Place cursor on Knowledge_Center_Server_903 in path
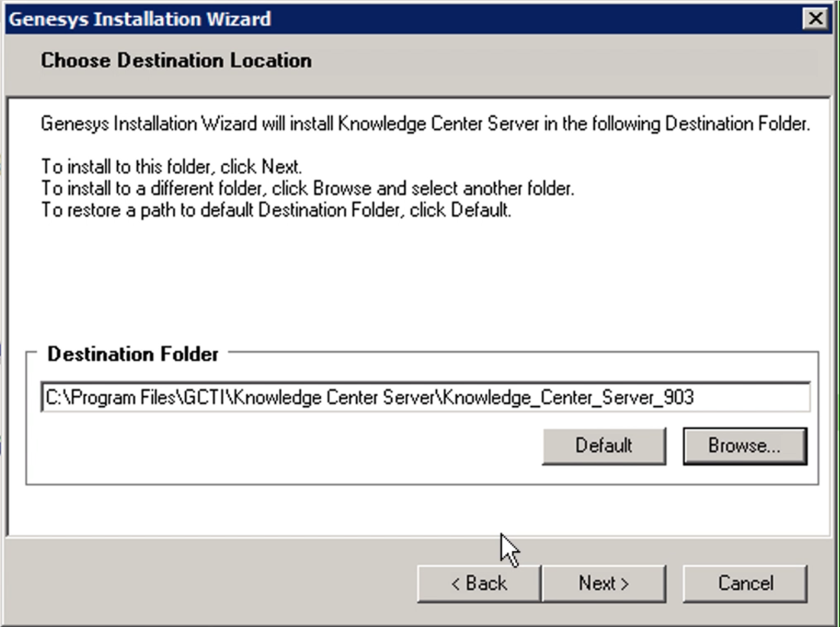The height and width of the screenshot is (627, 840). [x=569, y=398]
